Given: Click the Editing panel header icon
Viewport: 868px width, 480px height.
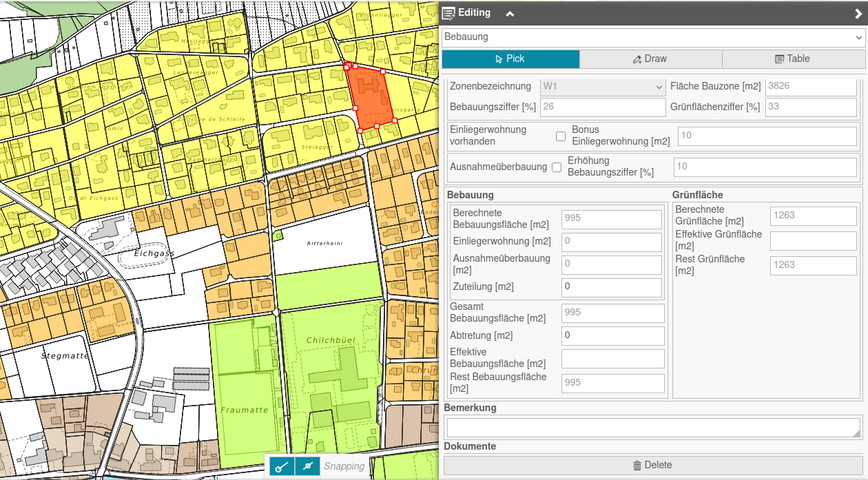Looking at the screenshot, I should point(448,13).
